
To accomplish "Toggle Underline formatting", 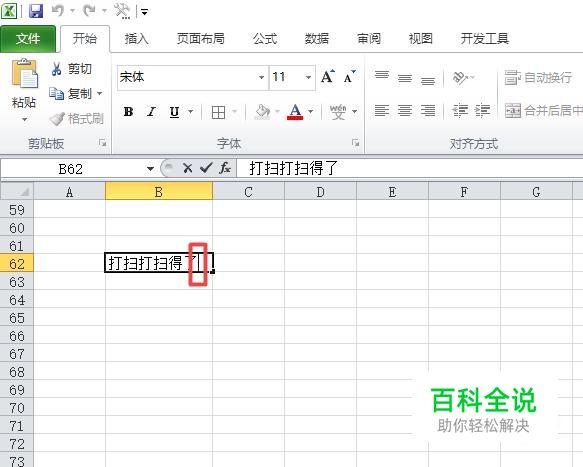I will coord(174,112).
